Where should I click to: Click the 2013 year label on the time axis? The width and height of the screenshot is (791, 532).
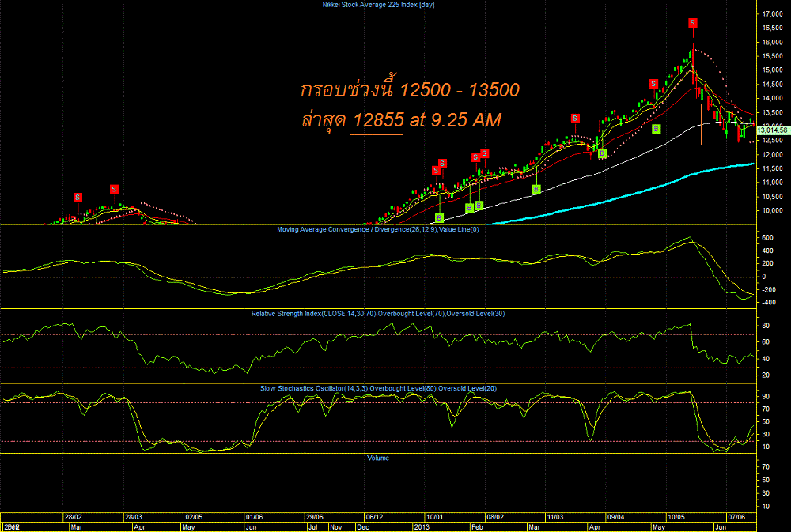coord(422,527)
